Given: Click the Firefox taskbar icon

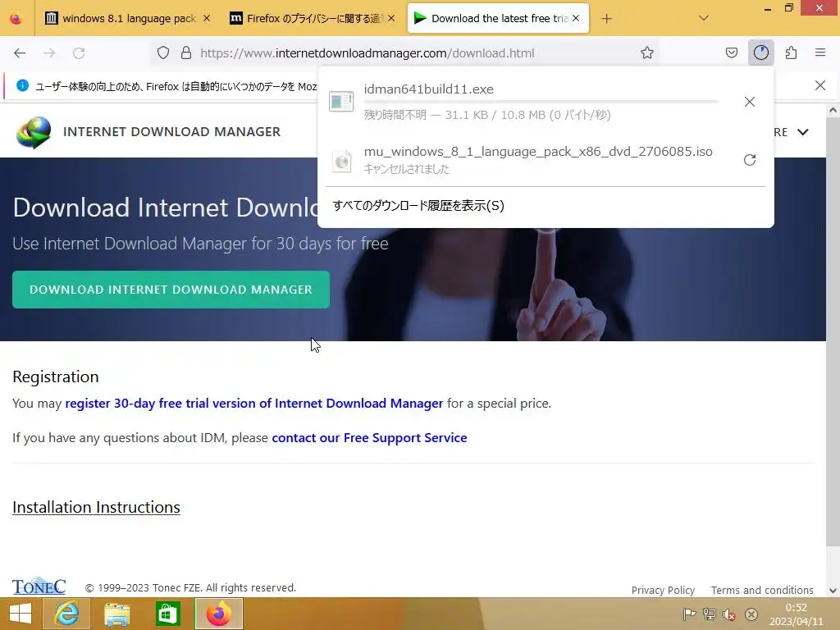Looking at the screenshot, I should pyautogui.click(x=218, y=614).
